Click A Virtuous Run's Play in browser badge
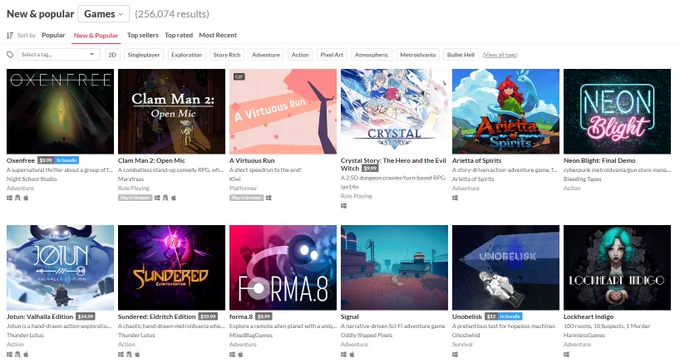The width and height of the screenshot is (680, 363). pos(246,198)
